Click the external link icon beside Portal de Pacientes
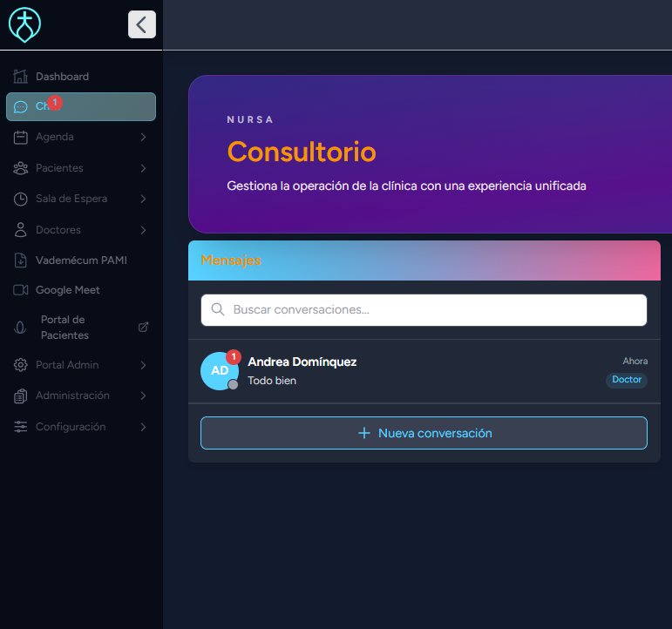The width and height of the screenshot is (672, 629). 144,328
